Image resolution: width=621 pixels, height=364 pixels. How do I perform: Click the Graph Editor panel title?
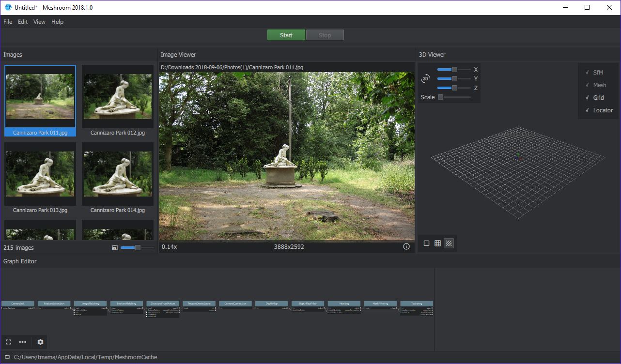tap(20, 261)
